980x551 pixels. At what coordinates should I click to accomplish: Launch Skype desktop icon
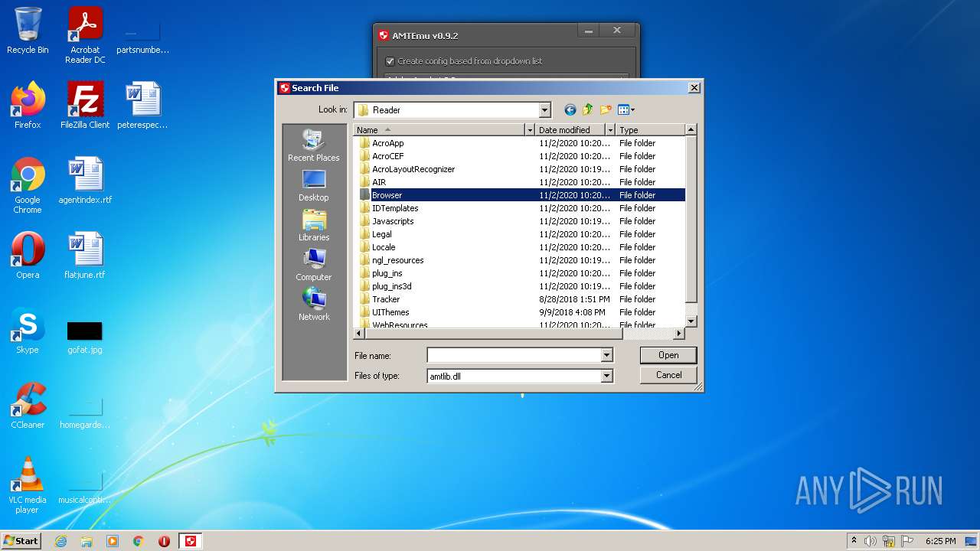28,331
